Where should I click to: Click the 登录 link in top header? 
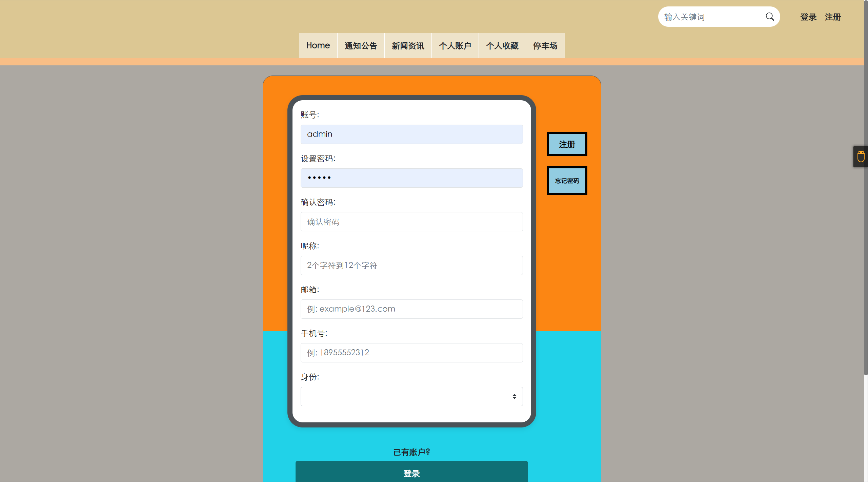(x=808, y=17)
